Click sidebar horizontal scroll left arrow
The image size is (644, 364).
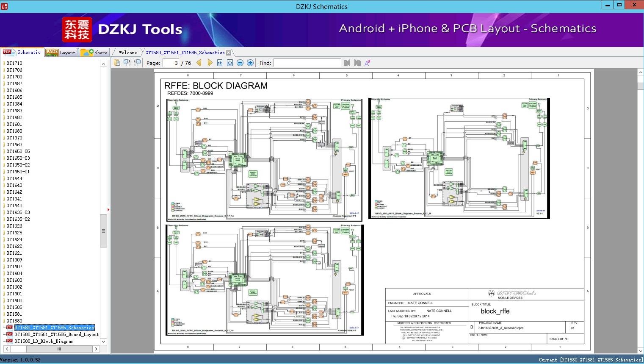7,349
